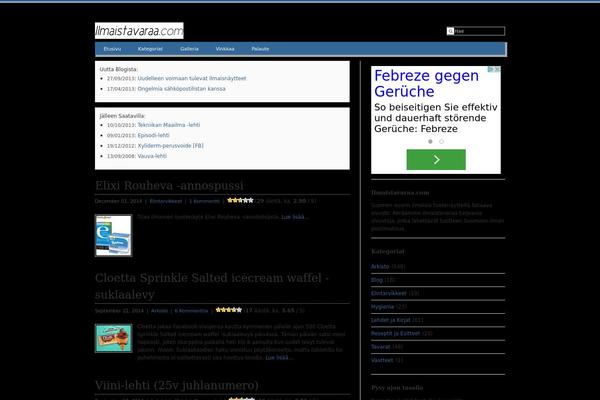Open the Tekniikan Maailma -lehti link

coord(169,125)
